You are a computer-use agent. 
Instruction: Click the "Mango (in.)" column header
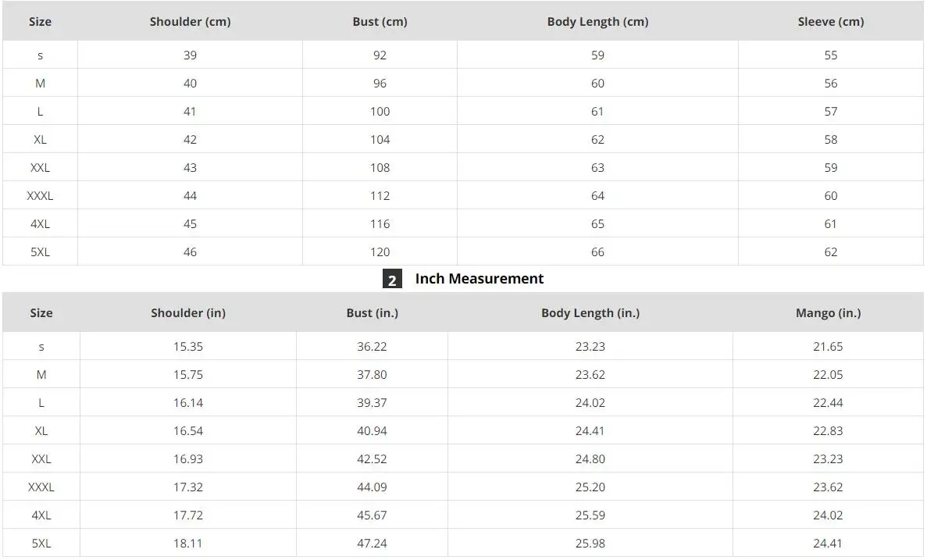(x=828, y=313)
